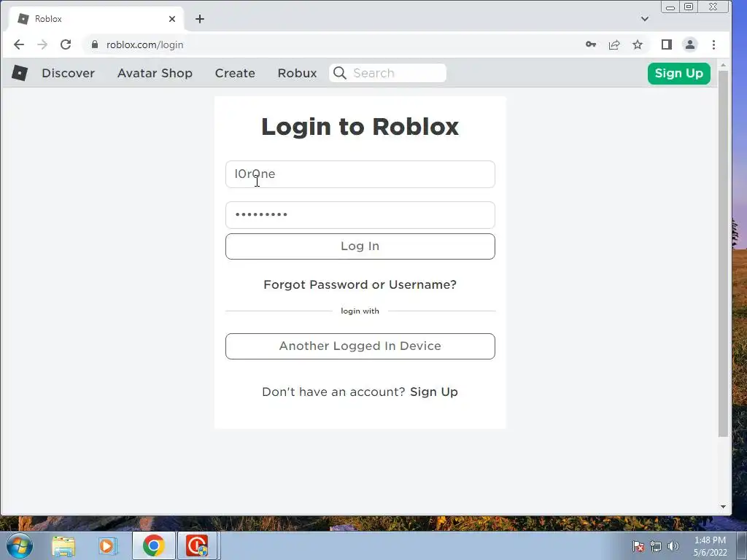Open File Explorer from taskbar
The height and width of the screenshot is (560, 747).
tap(63, 545)
